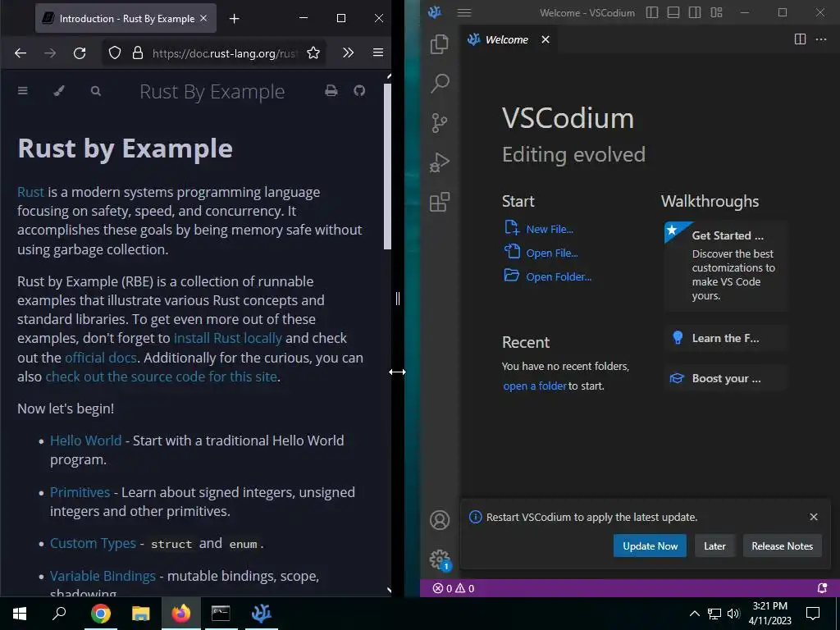Expand the Firefox toolbar overflow chevrons
Viewport: 840px width, 630px height.
tap(348, 52)
